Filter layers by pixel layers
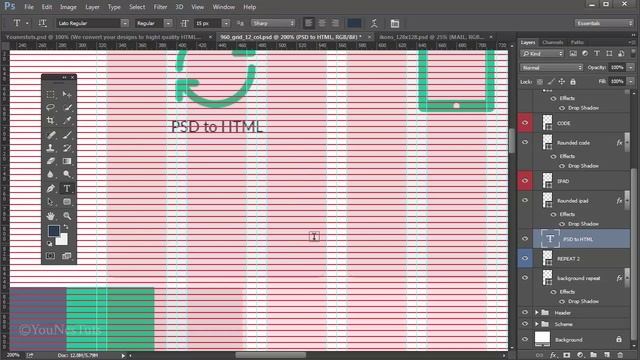Image resolution: width=640 pixels, height=360 pixels. coord(573,53)
